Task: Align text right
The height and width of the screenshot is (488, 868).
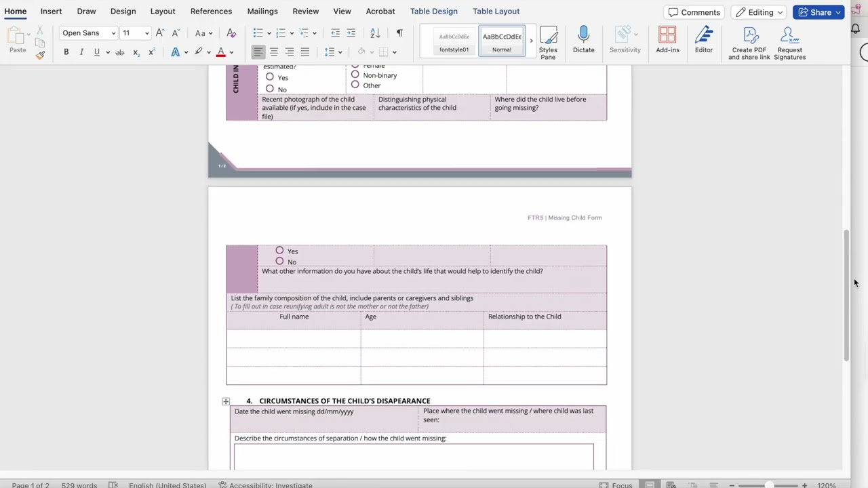Action: click(x=290, y=52)
